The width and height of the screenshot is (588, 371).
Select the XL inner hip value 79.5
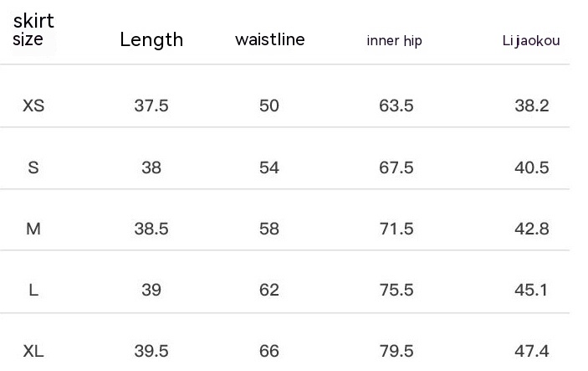click(x=396, y=352)
